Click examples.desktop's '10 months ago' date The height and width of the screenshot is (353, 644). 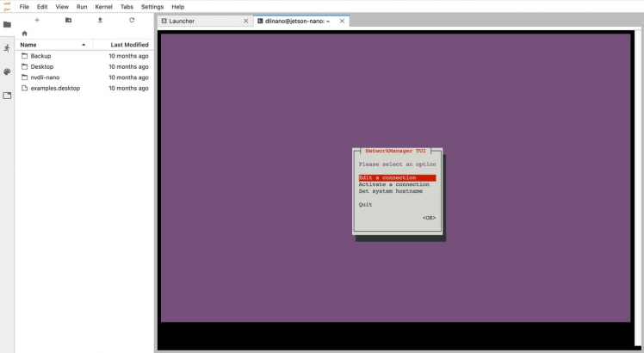tap(128, 88)
